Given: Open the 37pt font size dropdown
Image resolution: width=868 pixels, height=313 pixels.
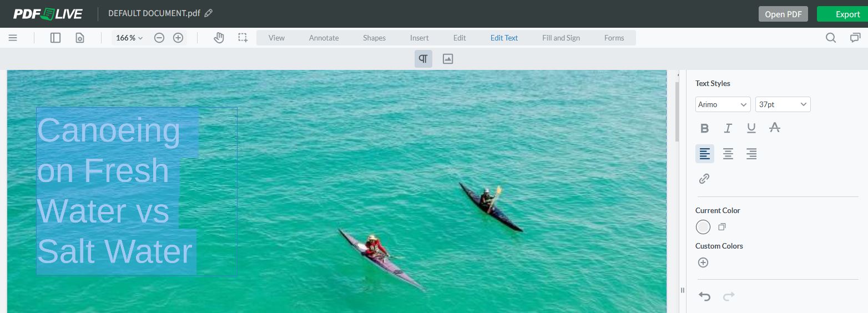Looking at the screenshot, I should [x=783, y=104].
